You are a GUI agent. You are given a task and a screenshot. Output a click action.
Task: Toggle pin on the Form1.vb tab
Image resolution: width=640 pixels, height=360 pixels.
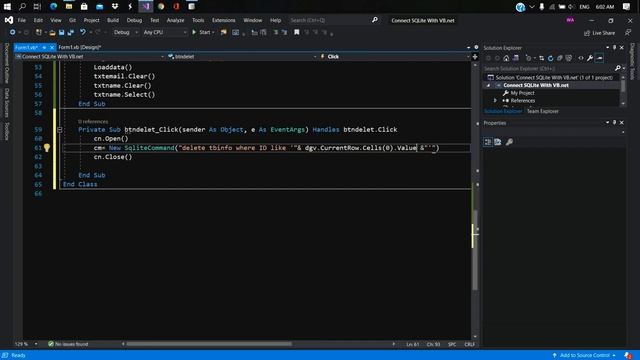pyautogui.click(x=44, y=47)
